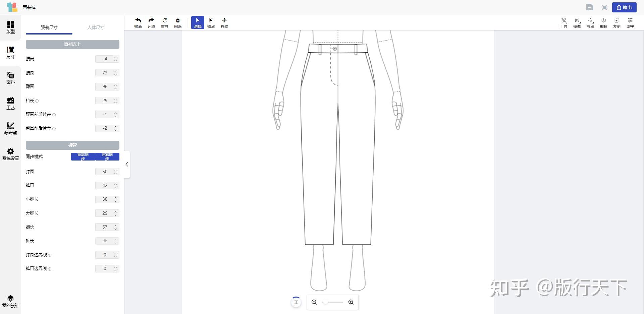Screen dimensions: 644x314
Task: Open the 参考点 reference points panel
Action: click(10, 129)
